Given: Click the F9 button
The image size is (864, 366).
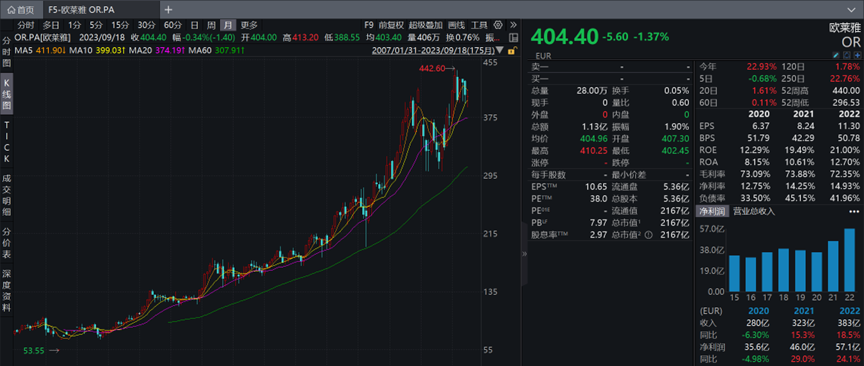Looking at the screenshot, I should coord(369,25).
